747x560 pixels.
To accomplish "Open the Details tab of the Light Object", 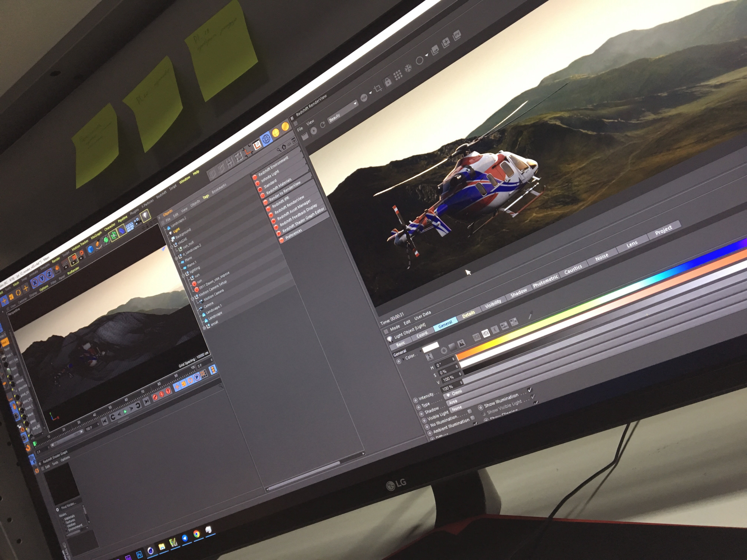I will (x=468, y=314).
